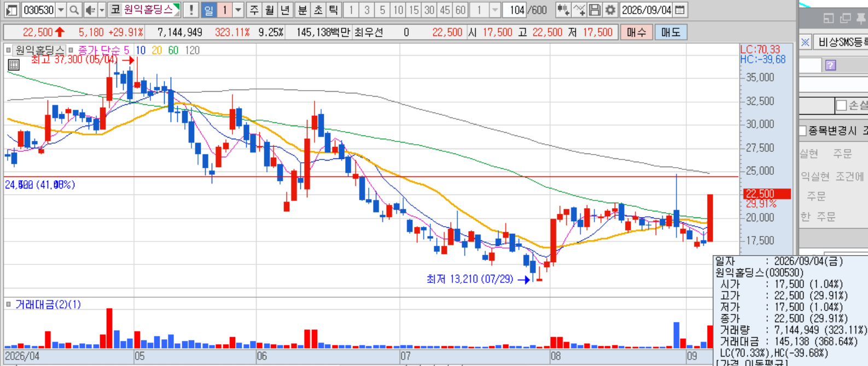Screen dimensions: 868x366
Task: Switch to the 년 yearly chart
Action: 285,10
